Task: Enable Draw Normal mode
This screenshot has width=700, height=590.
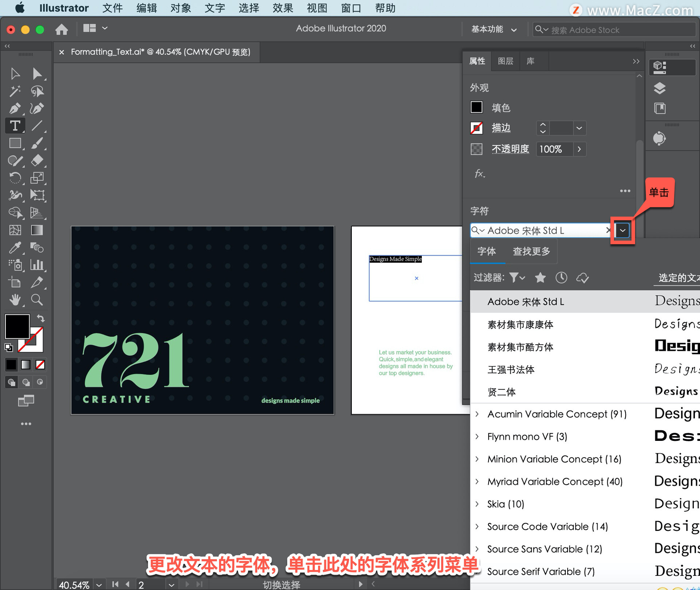Action: pyautogui.click(x=11, y=382)
